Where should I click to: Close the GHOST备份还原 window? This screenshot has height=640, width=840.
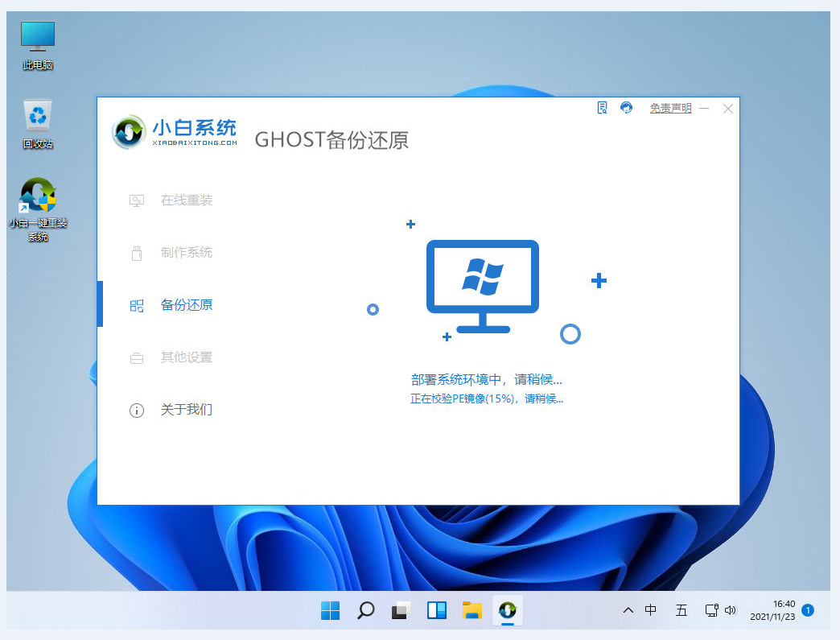pyautogui.click(x=727, y=109)
